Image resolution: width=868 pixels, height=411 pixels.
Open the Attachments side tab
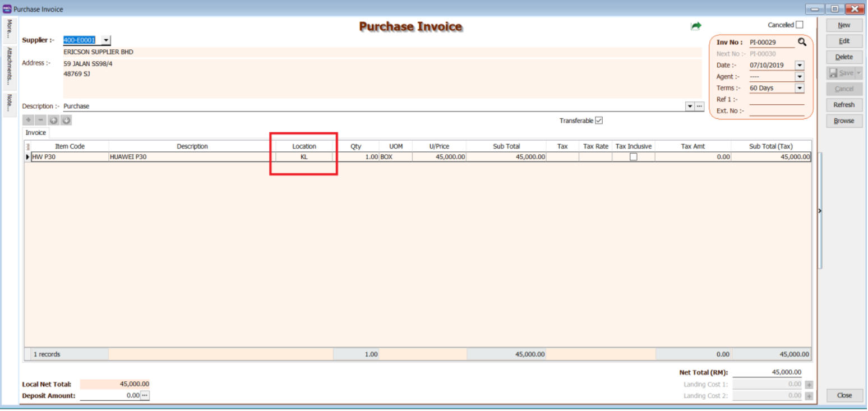pos(10,66)
